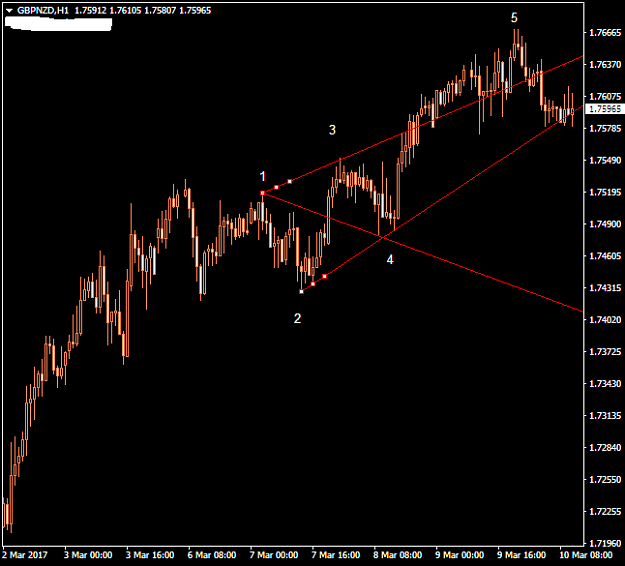This screenshot has width=625, height=566.
Task: Click the wave label '1'
Action: click(263, 176)
